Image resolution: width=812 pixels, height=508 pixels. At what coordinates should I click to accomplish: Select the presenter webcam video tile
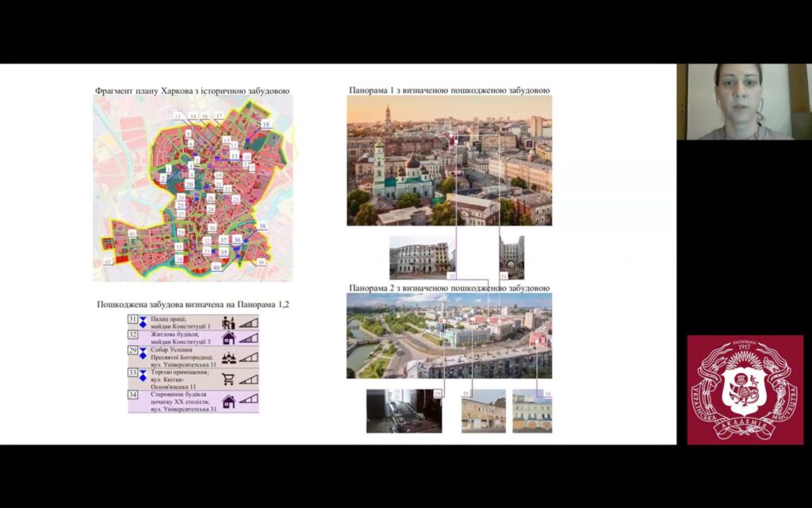pyautogui.click(x=744, y=102)
